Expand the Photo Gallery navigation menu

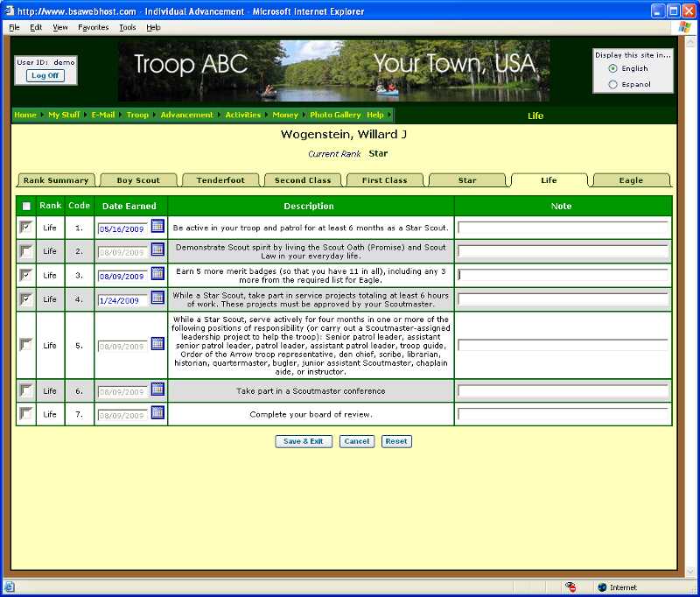pos(335,115)
